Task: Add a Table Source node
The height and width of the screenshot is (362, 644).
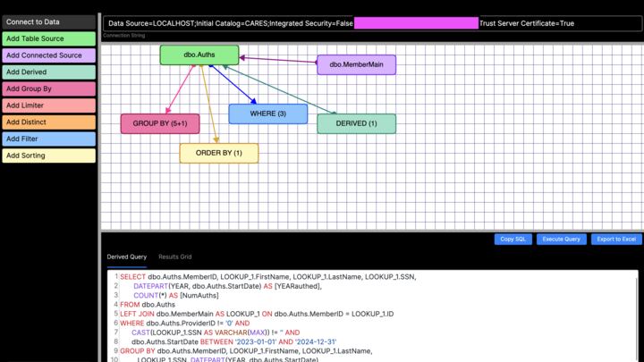Action: click(49, 38)
